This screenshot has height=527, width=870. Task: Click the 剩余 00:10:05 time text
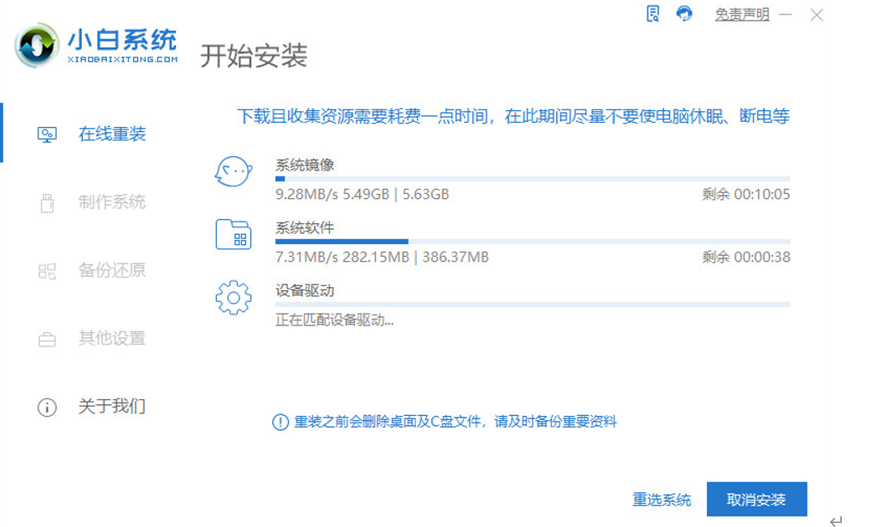click(746, 194)
